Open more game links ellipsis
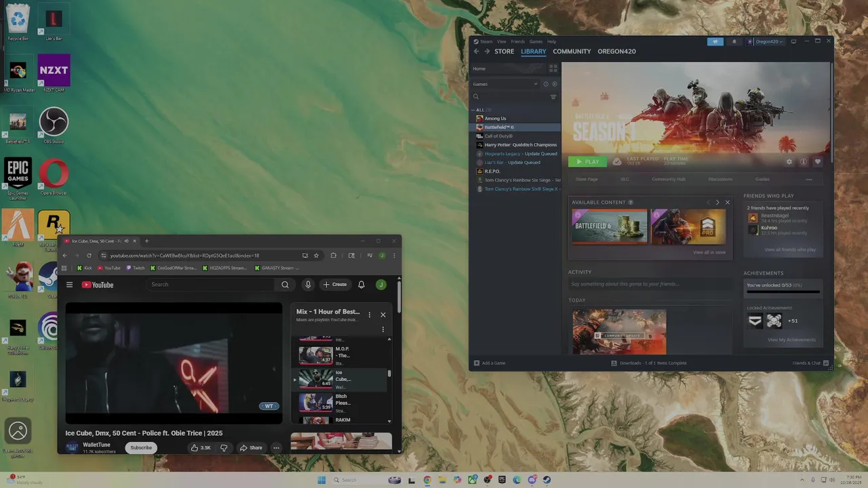Viewport: 868px width, 488px height. tap(809, 179)
